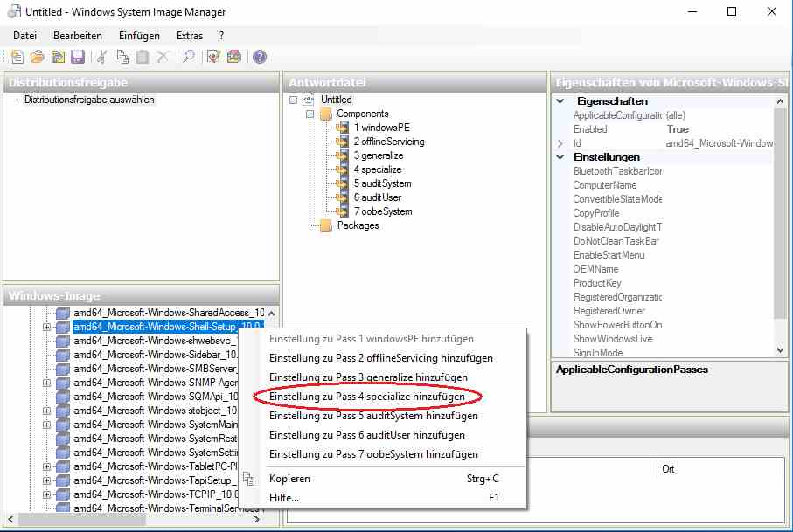
Task: Select the 5 auditSystem pass
Action: pyautogui.click(x=382, y=183)
